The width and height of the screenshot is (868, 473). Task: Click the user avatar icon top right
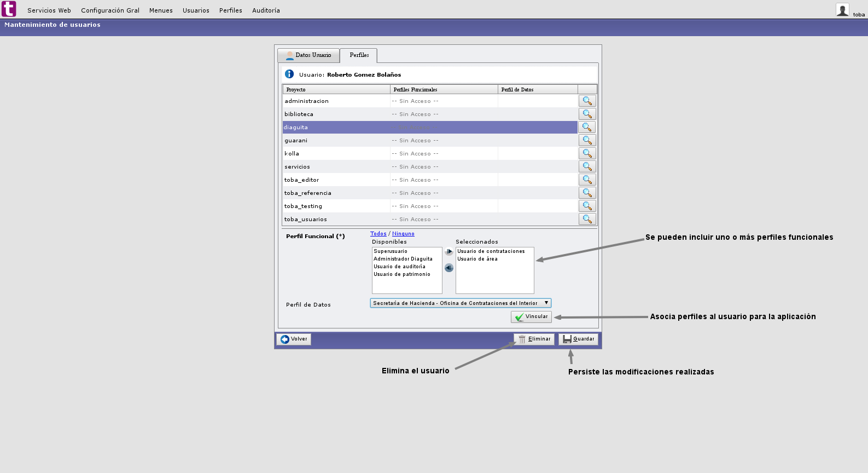[842, 10]
